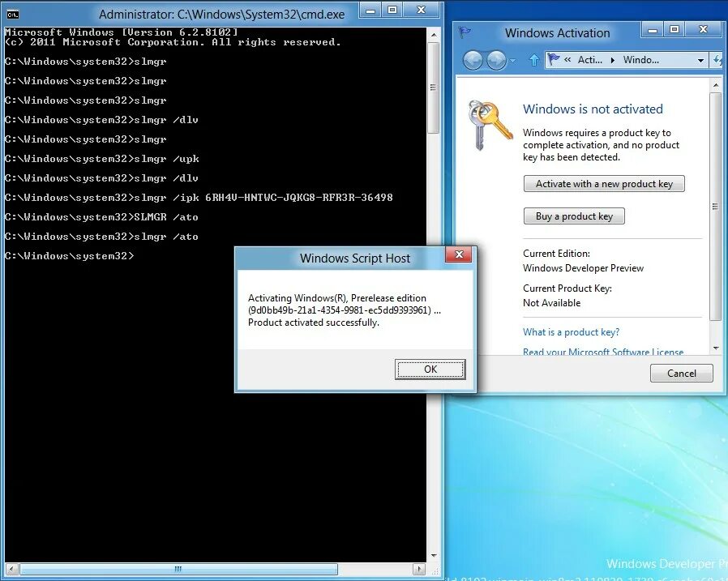Open Read your Microsoft Software License link
This screenshot has height=581, width=728.
(x=603, y=352)
